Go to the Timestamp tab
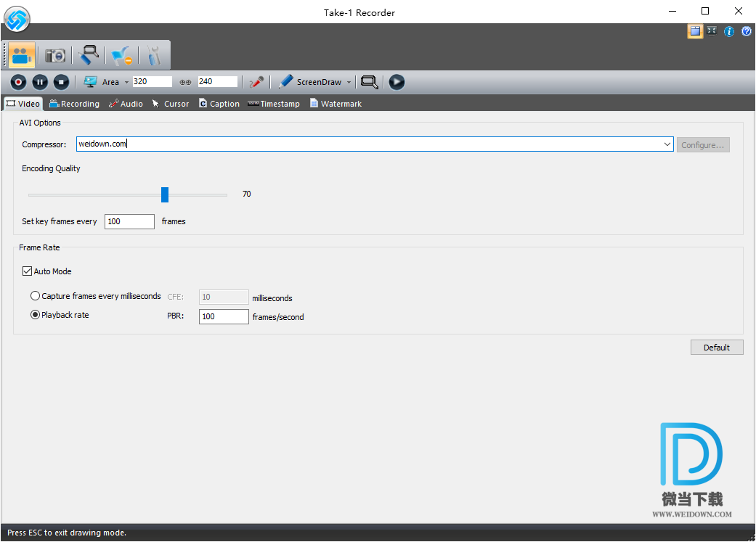The height and width of the screenshot is (542, 756). [x=274, y=104]
